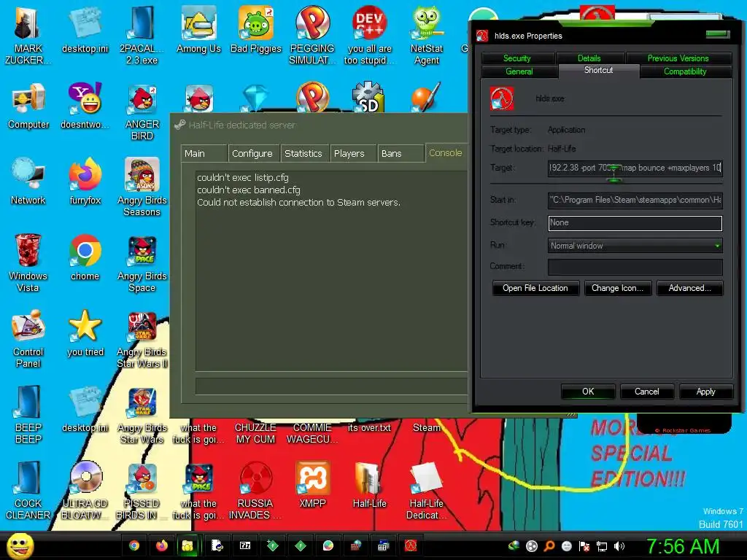Image resolution: width=747 pixels, height=560 pixels.
Task: Confirm properties with the OK button
Action: (588, 392)
